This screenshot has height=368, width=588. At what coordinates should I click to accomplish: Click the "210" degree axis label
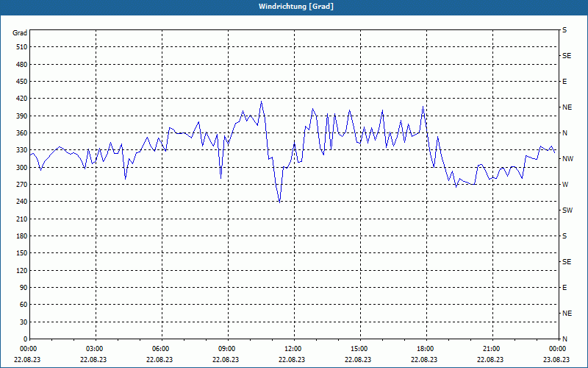click(22, 219)
